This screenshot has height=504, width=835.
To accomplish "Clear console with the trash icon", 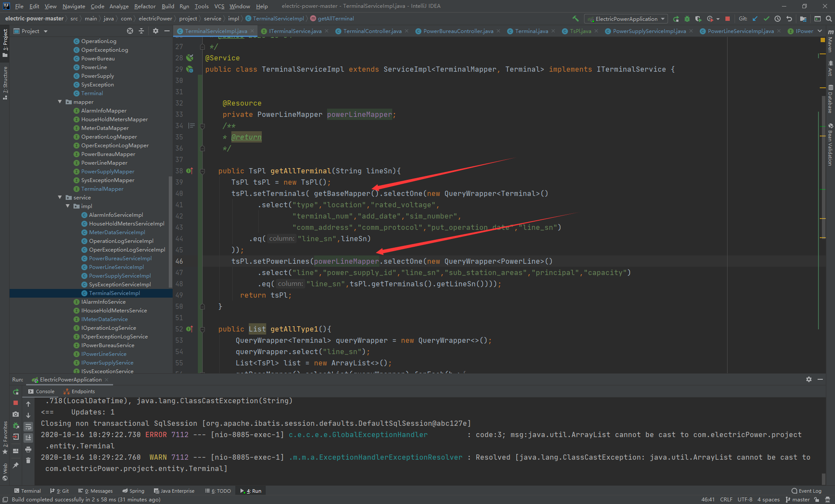I will click(28, 461).
